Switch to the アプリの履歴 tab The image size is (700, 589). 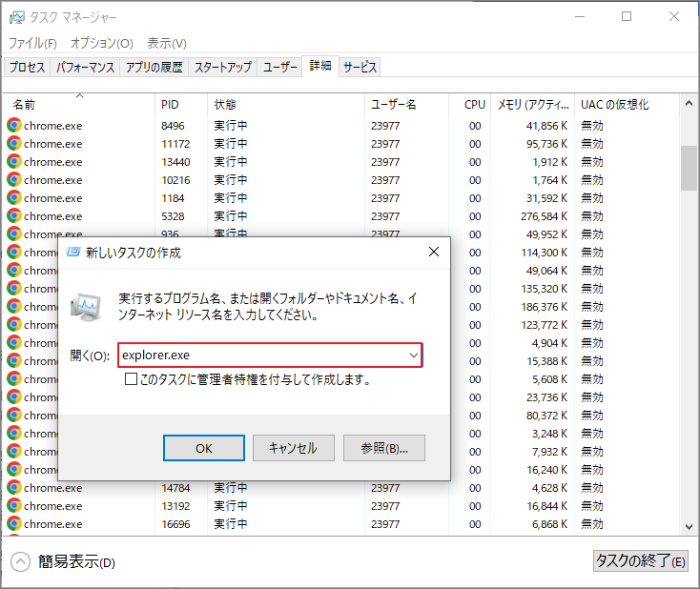click(x=154, y=67)
